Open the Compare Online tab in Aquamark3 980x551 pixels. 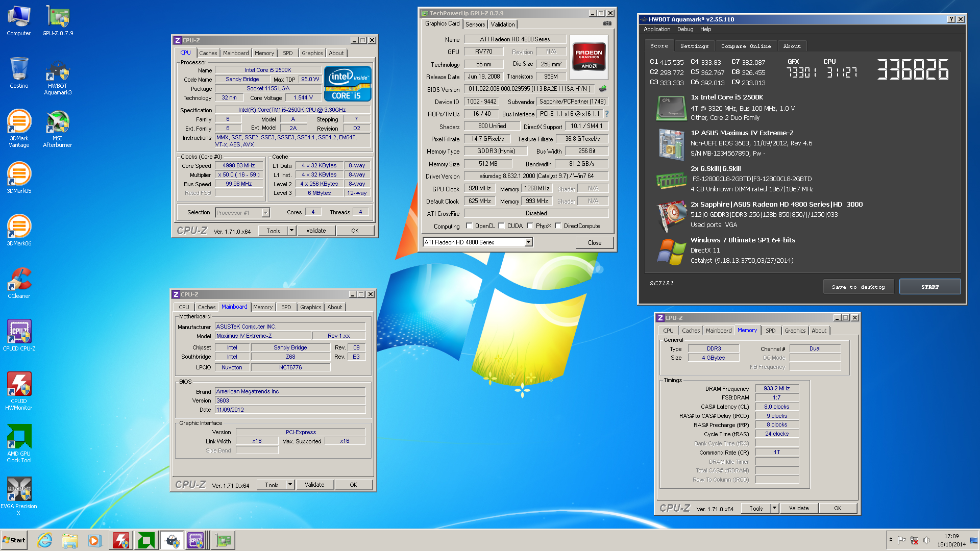(x=746, y=46)
